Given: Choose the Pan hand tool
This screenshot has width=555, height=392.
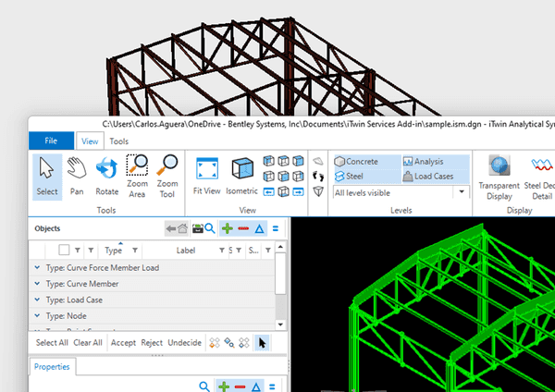Looking at the screenshot, I should (x=77, y=176).
